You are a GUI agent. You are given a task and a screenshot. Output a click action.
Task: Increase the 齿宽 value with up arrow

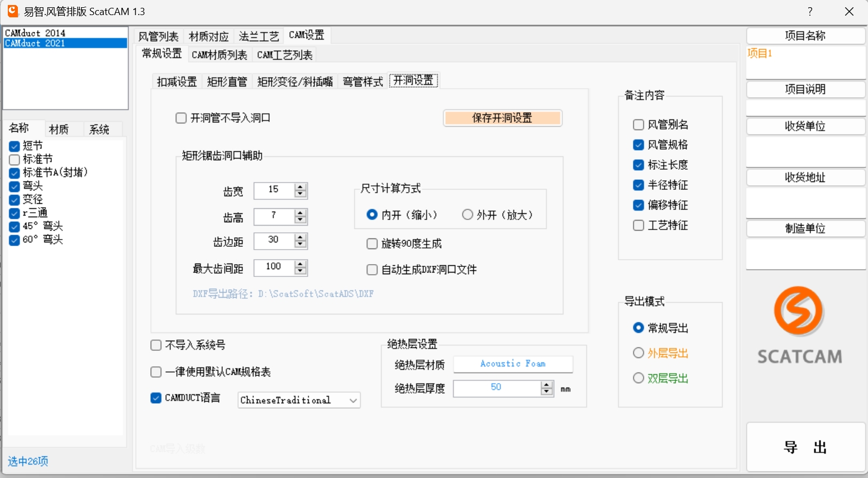(x=301, y=187)
